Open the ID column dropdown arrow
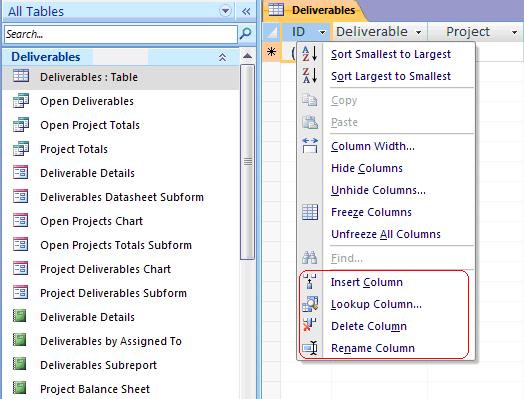Screen dimensions: 524x399 pos(322,32)
